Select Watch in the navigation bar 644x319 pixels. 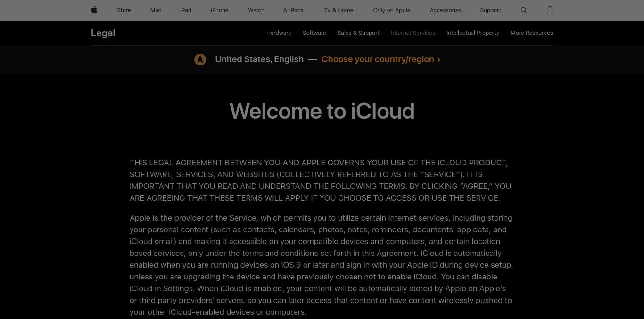click(x=256, y=10)
